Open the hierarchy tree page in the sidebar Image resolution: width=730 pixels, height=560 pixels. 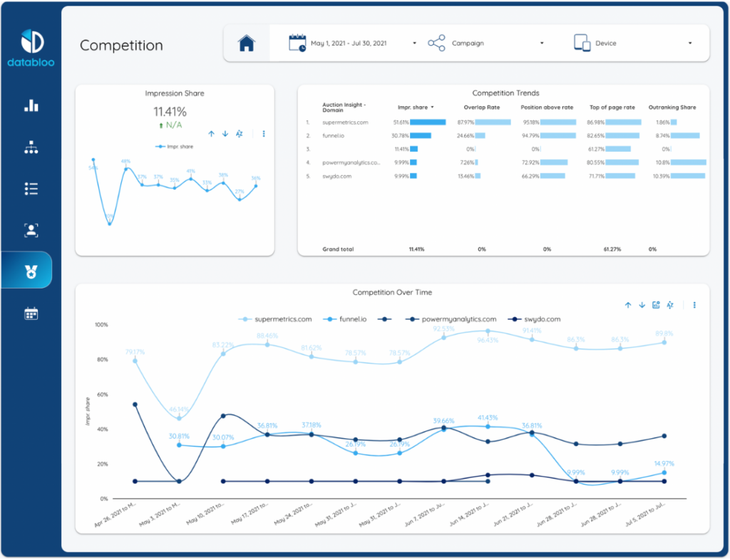point(31,147)
